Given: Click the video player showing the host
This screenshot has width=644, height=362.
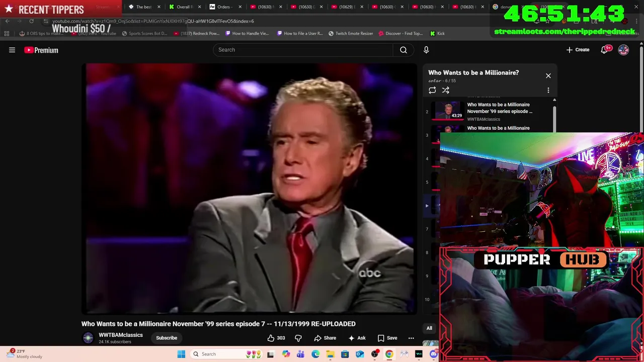Looking at the screenshot, I should 250,189.
